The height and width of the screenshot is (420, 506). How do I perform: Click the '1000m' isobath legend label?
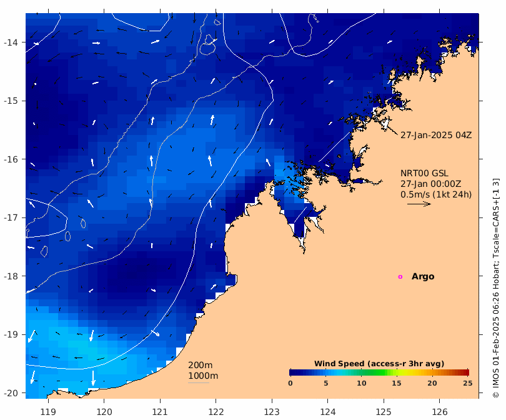pyautogui.click(x=203, y=376)
